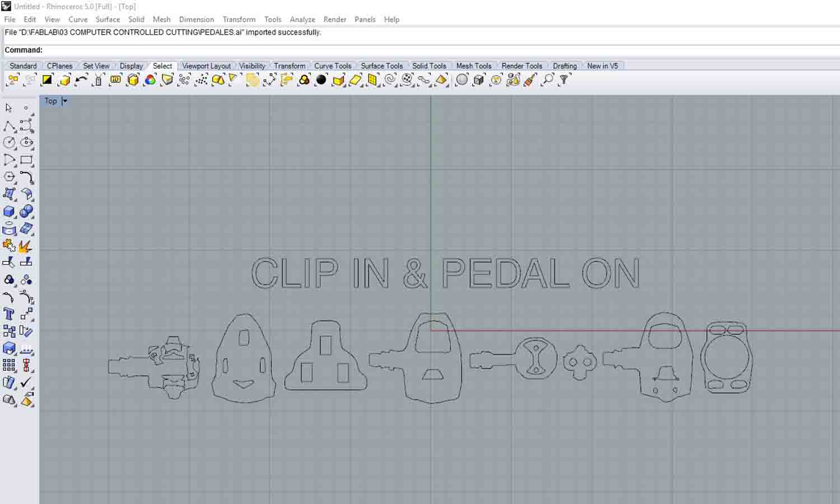Select the Box solid tool
This screenshot has height=504, width=840.
pyautogui.click(x=9, y=212)
